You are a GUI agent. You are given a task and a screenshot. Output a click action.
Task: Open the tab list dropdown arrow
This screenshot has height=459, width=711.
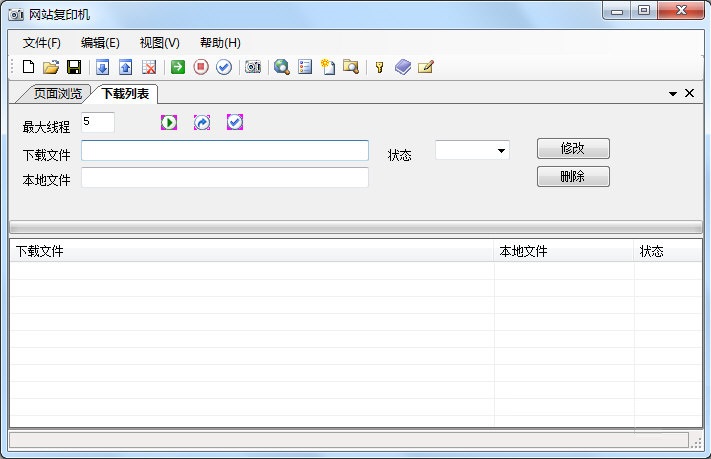pyautogui.click(x=673, y=93)
